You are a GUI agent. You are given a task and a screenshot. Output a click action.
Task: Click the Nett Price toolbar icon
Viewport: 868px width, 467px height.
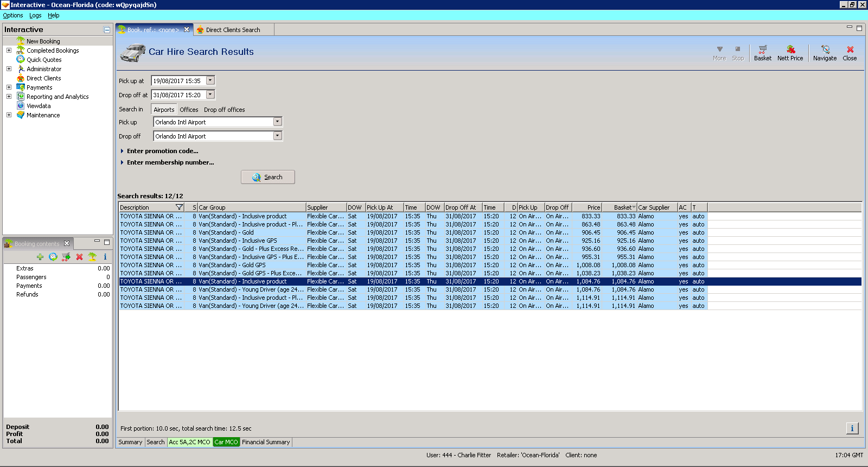point(790,53)
